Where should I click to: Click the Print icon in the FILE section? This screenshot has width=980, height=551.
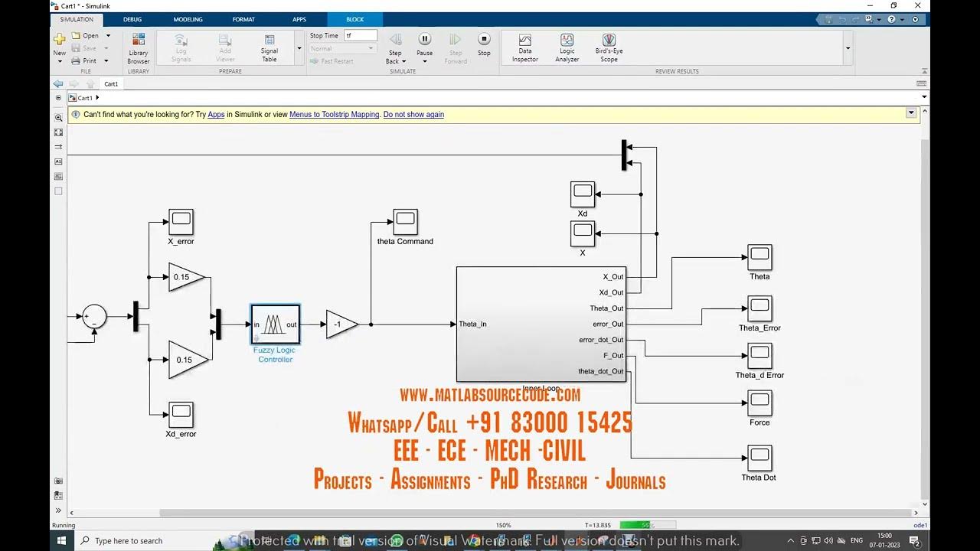click(76, 60)
